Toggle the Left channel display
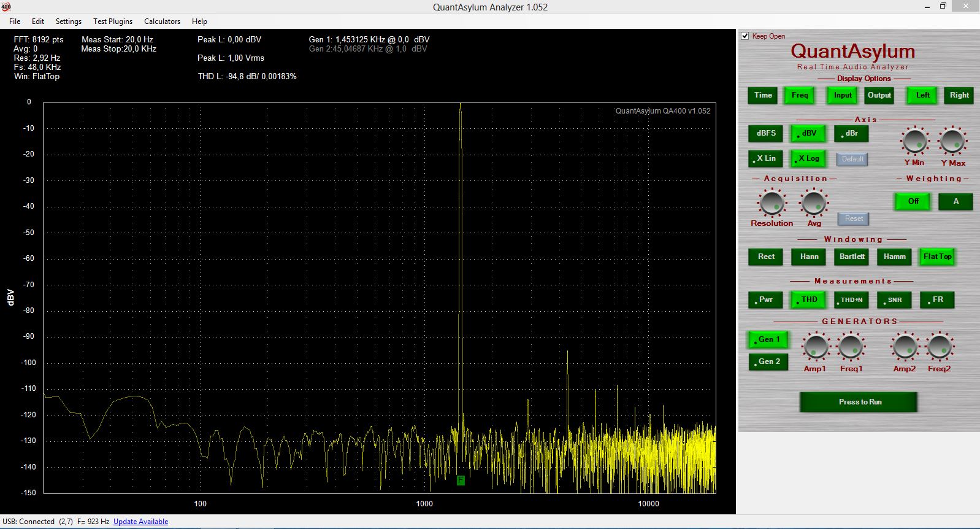 [922, 95]
